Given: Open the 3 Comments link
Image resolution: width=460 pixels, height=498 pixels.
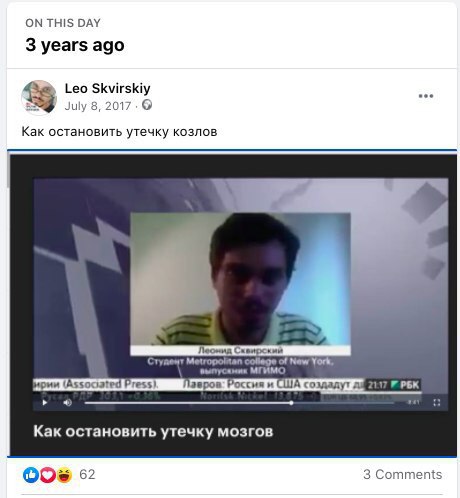Looking at the screenshot, I should click(403, 474).
